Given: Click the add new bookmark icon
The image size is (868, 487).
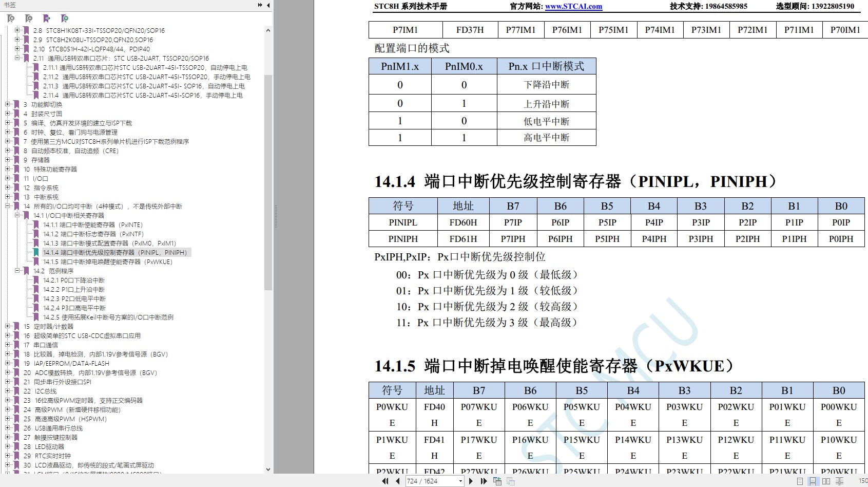Looking at the screenshot, I should pyautogui.click(x=29, y=18).
